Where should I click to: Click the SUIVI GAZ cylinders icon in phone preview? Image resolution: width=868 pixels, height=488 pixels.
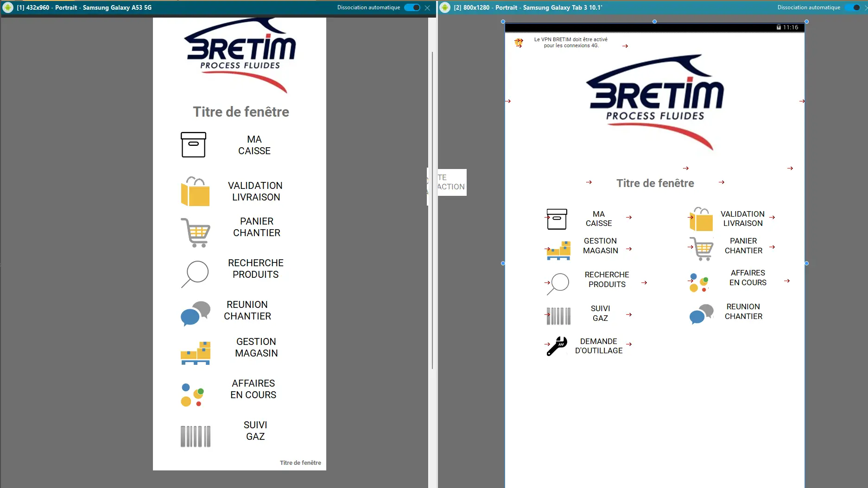pos(195,436)
